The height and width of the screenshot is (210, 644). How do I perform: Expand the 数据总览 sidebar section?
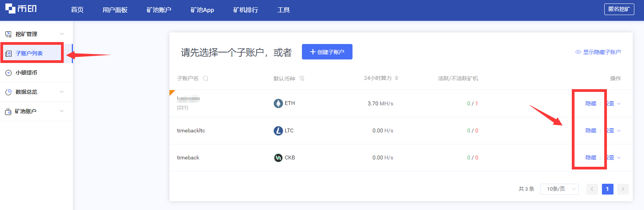point(62,92)
